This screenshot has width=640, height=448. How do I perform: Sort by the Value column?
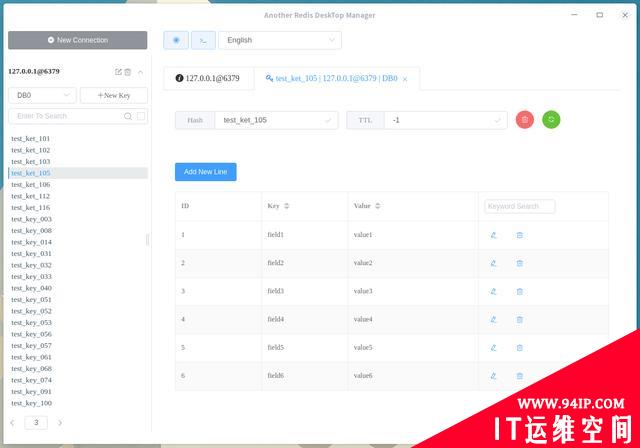pos(378,206)
